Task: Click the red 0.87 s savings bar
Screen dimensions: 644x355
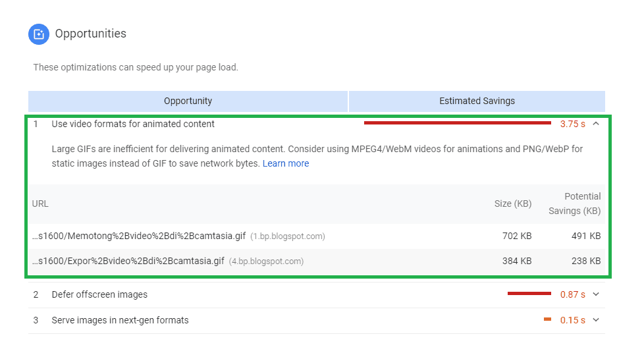Action: [x=529, y=293]
